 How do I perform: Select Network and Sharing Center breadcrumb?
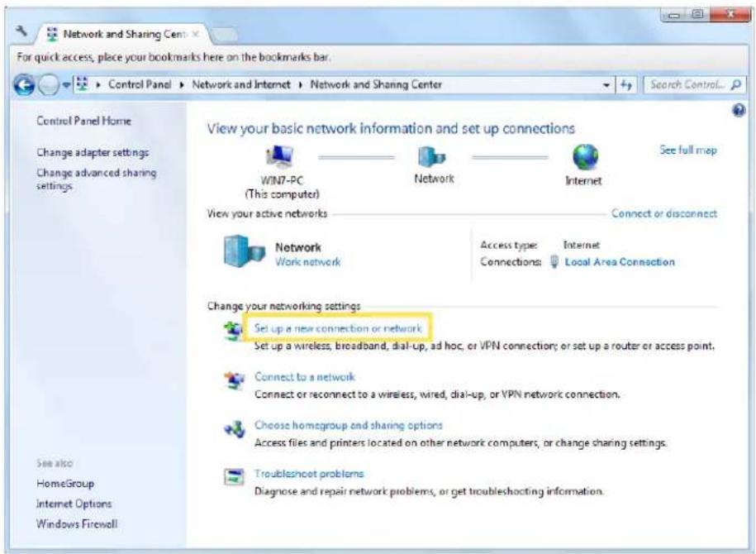coord(376,84)
